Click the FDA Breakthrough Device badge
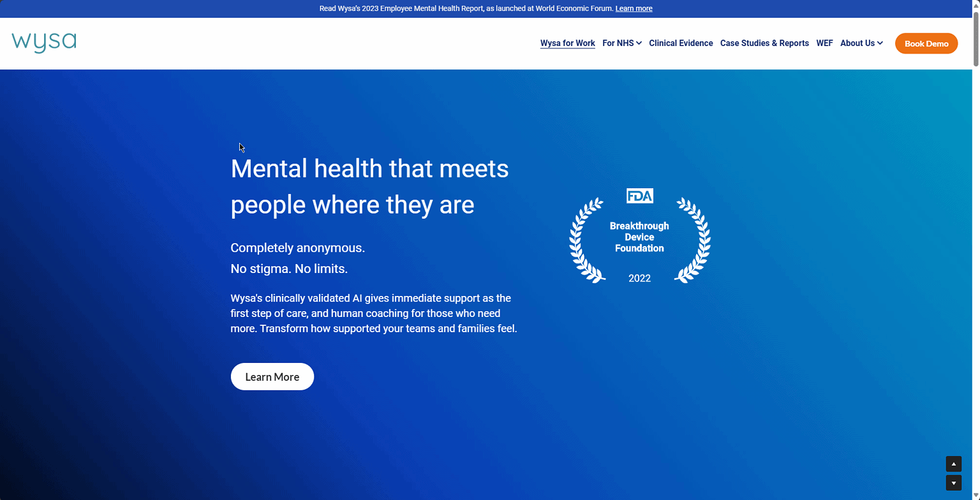Image resolution: width=980 pixels, height=500 pixels. pyautogui.click(x=639, y=236)
